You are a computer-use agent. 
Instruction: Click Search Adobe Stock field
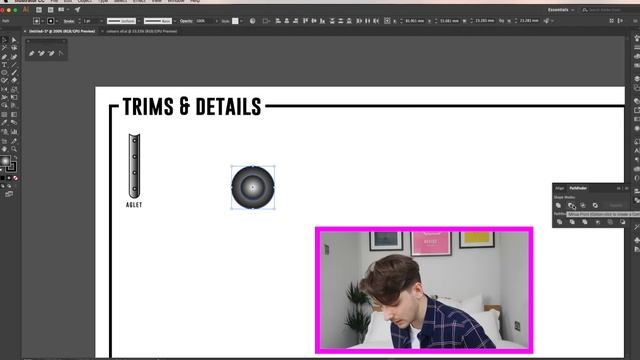(609, 10)
